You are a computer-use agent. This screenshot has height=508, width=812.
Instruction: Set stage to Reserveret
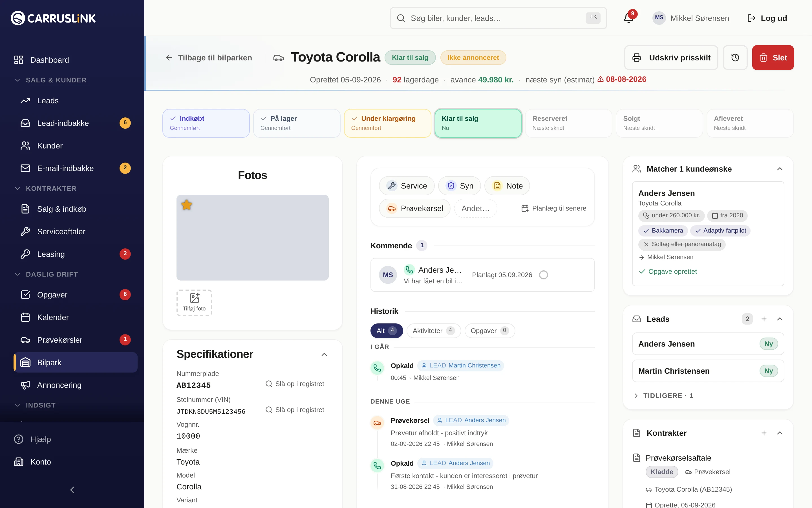click(x=568, y=123)
